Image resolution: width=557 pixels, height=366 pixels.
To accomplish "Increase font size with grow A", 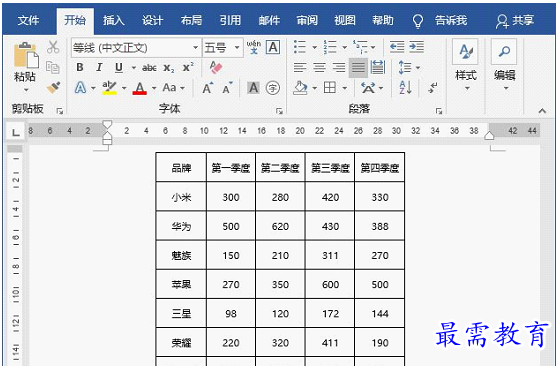I will [x=207, y=88].
